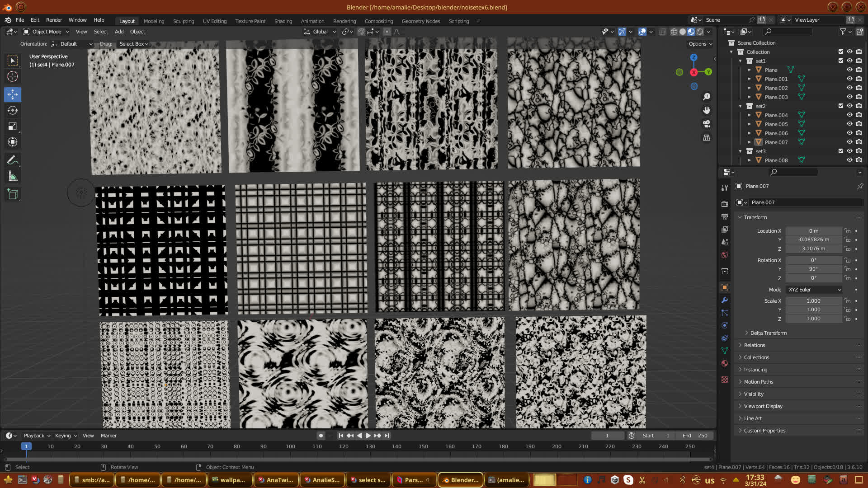Activate the Scale tool

pyautogui.click(x=13, y=127)
